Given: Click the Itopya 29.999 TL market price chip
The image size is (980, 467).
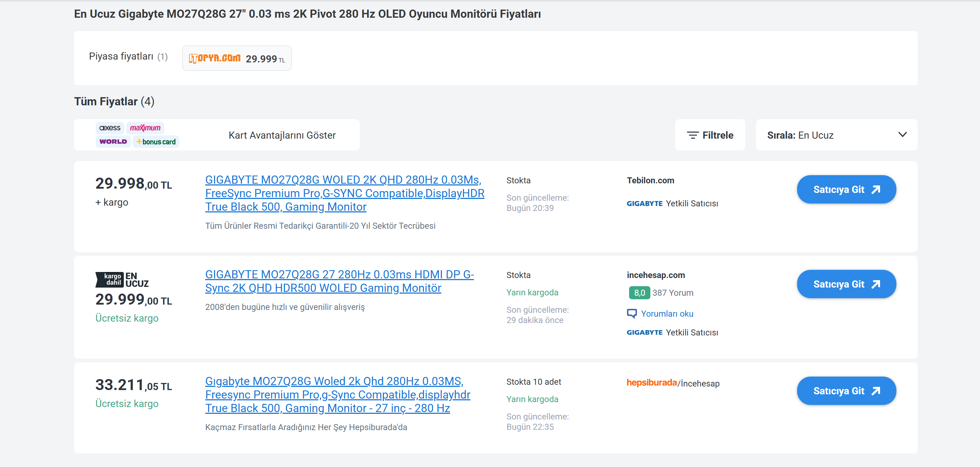Looking at the screenshot, I should pos(237,58).
